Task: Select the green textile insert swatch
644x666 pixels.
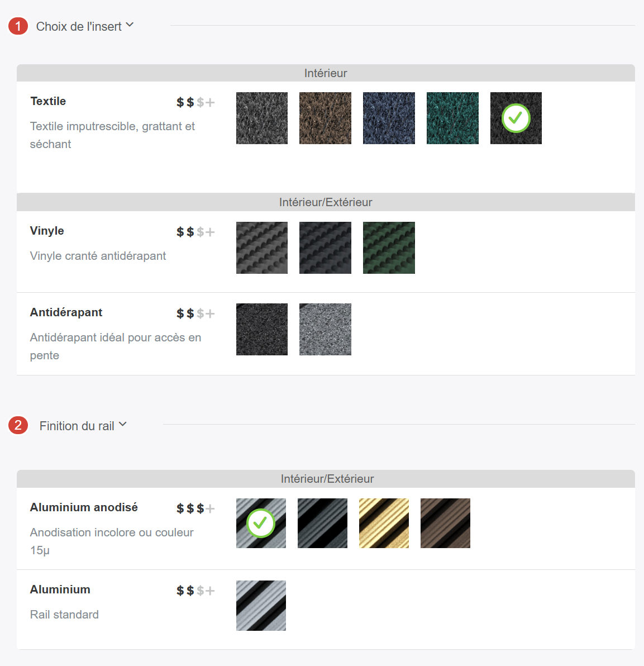Action: click(452, 118)
